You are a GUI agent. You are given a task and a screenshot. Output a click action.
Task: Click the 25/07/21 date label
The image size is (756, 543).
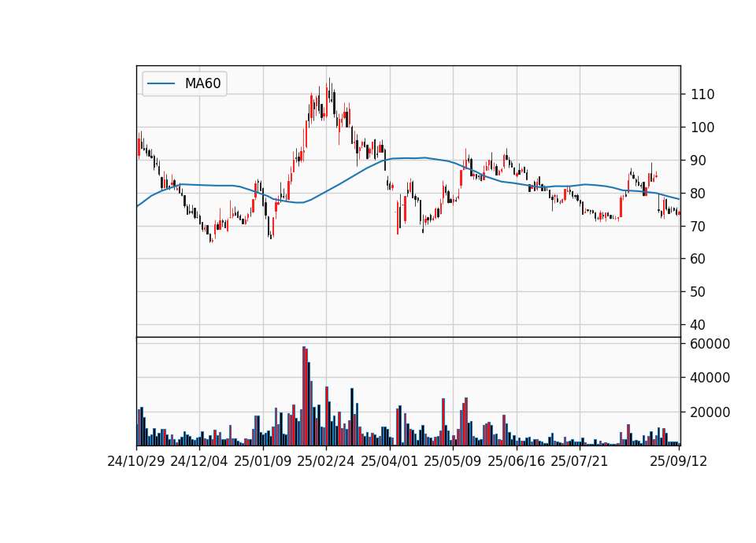[x=580, y=461]
